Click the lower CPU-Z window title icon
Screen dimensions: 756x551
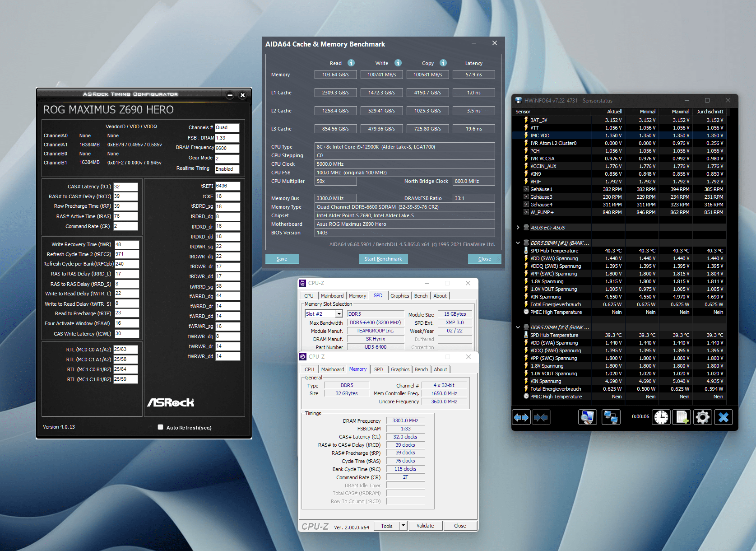(303, 357)
